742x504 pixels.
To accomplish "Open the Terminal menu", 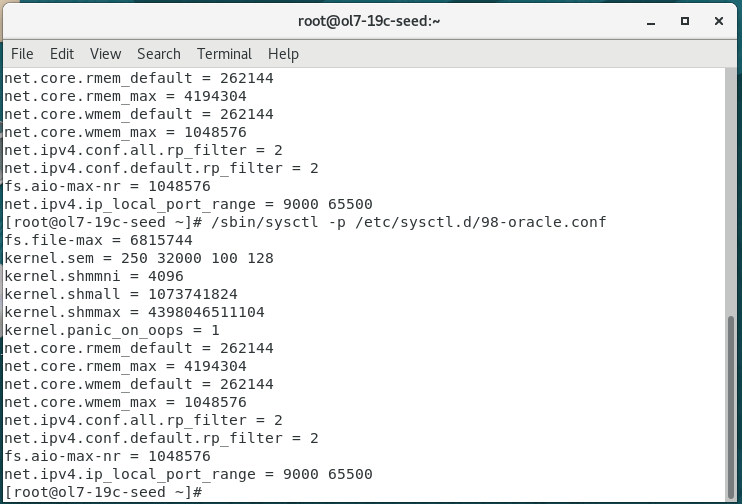I will coord(224,54).
